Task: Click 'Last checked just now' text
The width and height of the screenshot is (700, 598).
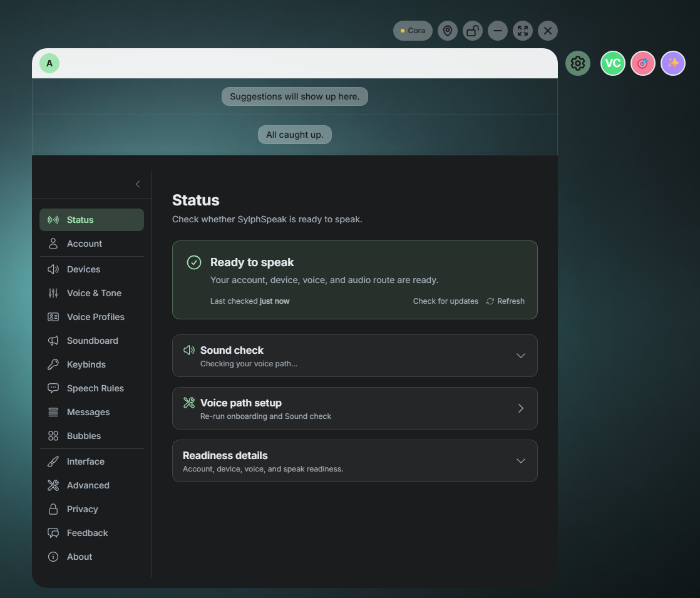Action: point(250,301)
